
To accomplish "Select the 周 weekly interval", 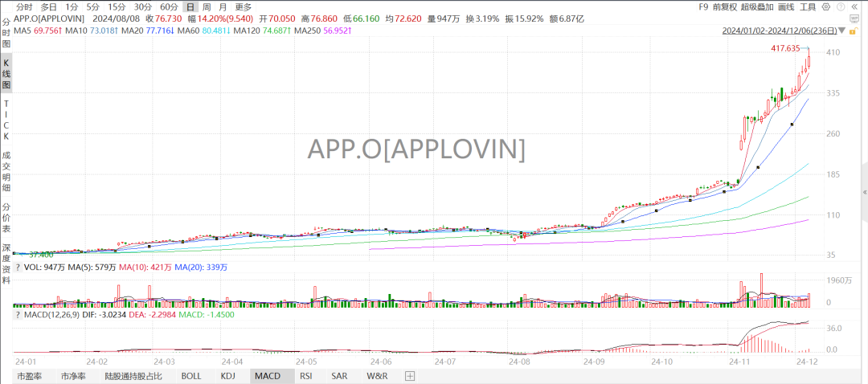I will [x=207, y=7].
